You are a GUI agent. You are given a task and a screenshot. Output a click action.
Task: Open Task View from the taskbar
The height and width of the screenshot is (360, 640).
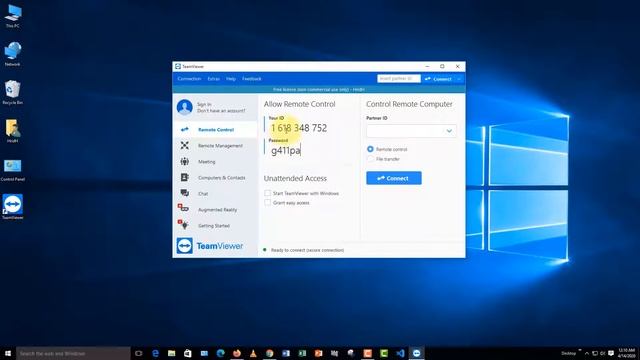(139, 353)
